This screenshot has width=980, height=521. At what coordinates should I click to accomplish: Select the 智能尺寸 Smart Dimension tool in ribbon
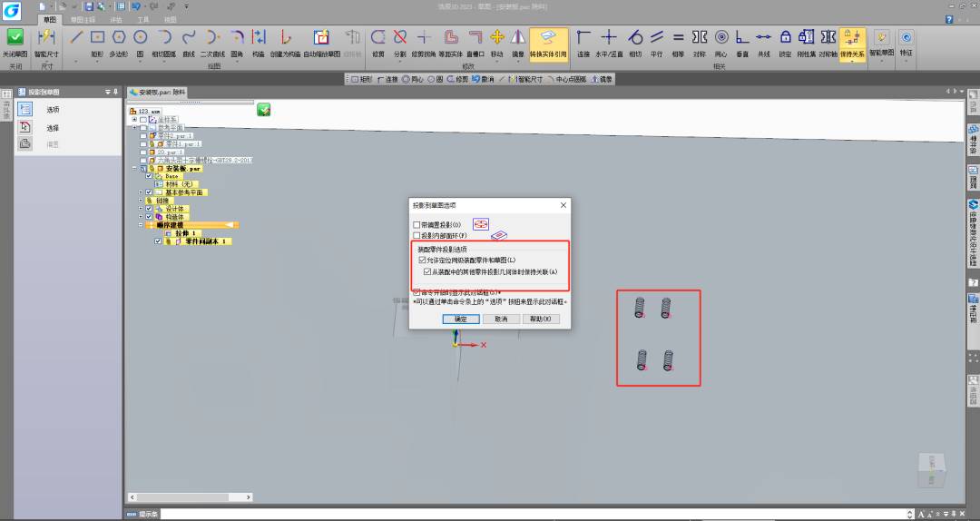(46, 38)
